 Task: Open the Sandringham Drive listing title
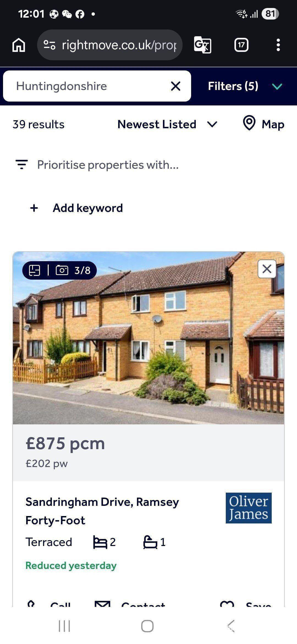point(102,511)
